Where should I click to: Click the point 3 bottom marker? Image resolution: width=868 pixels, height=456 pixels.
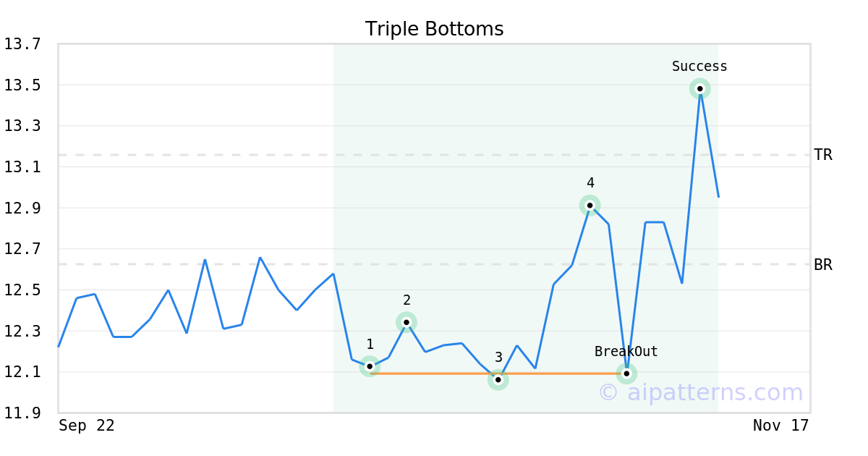tap(498, 379)
